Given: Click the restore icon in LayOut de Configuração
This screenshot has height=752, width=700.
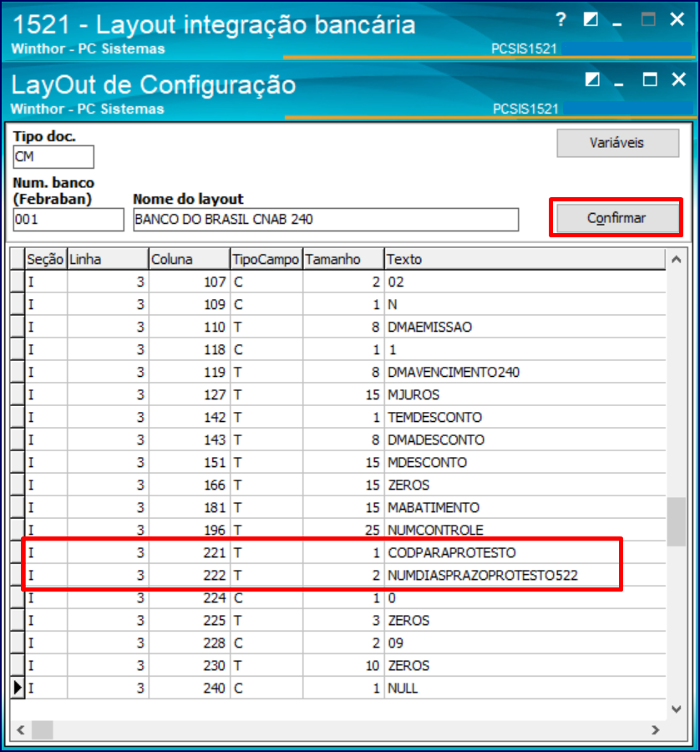Looking at the screenshot, I should pos(592,79).
